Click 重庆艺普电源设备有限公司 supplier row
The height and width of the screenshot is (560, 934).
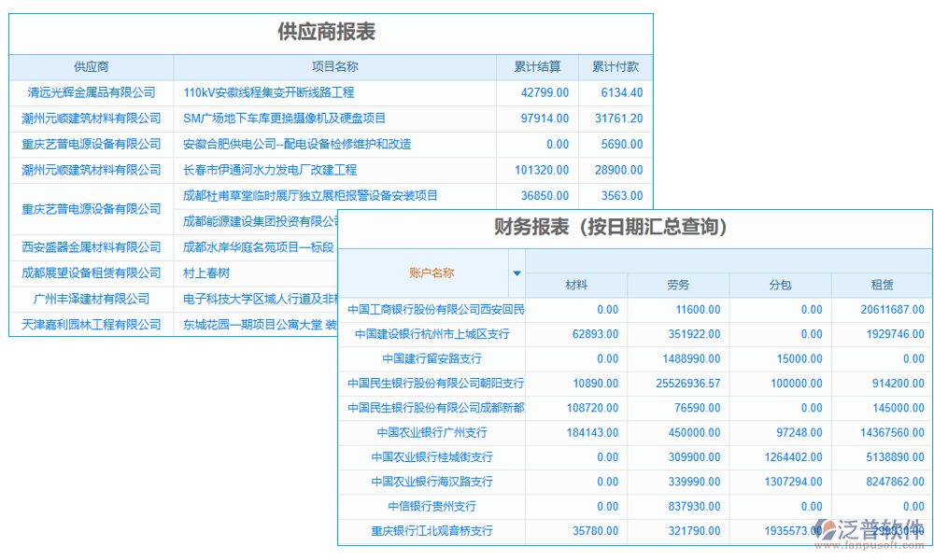click(91, 144)
